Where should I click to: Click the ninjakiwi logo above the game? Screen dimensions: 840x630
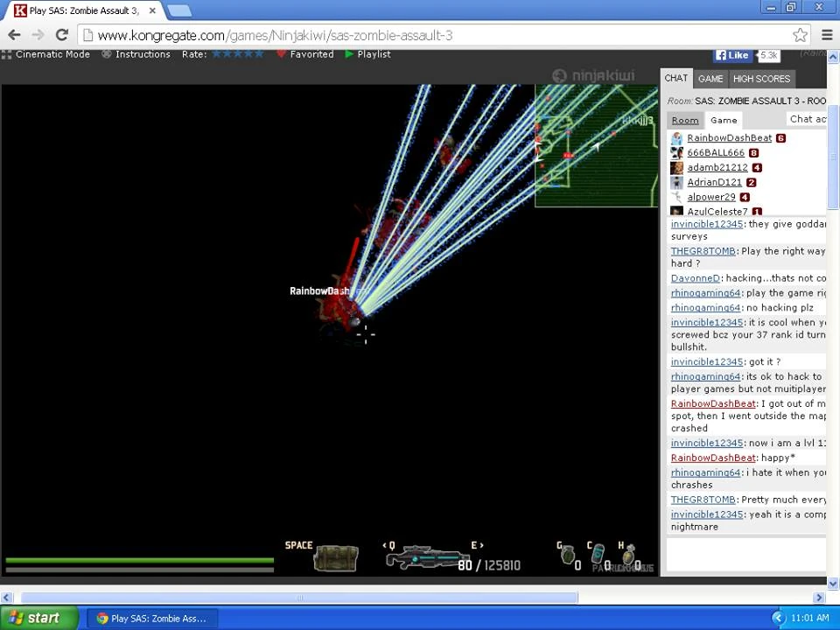click(x=593, y=75)
